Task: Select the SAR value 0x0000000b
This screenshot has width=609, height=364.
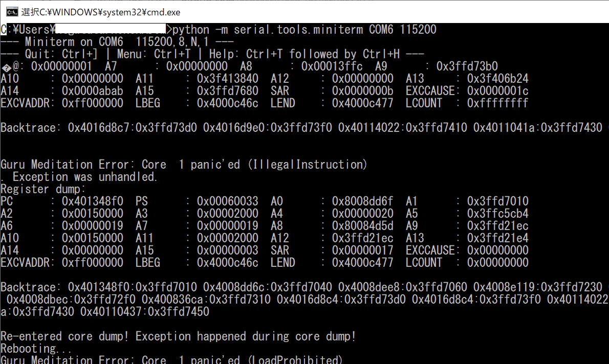Action: 362,91
